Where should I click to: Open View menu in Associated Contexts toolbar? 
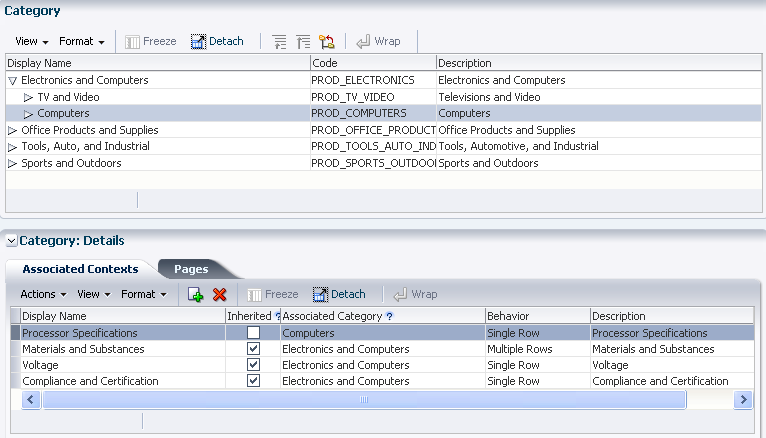(94, 294)
